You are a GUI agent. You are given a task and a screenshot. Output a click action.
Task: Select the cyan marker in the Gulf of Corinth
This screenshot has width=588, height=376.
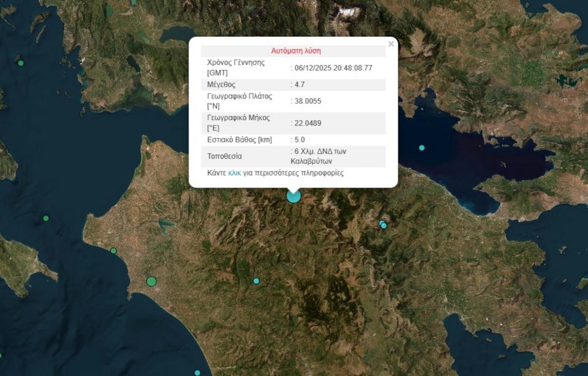[421, 148]
